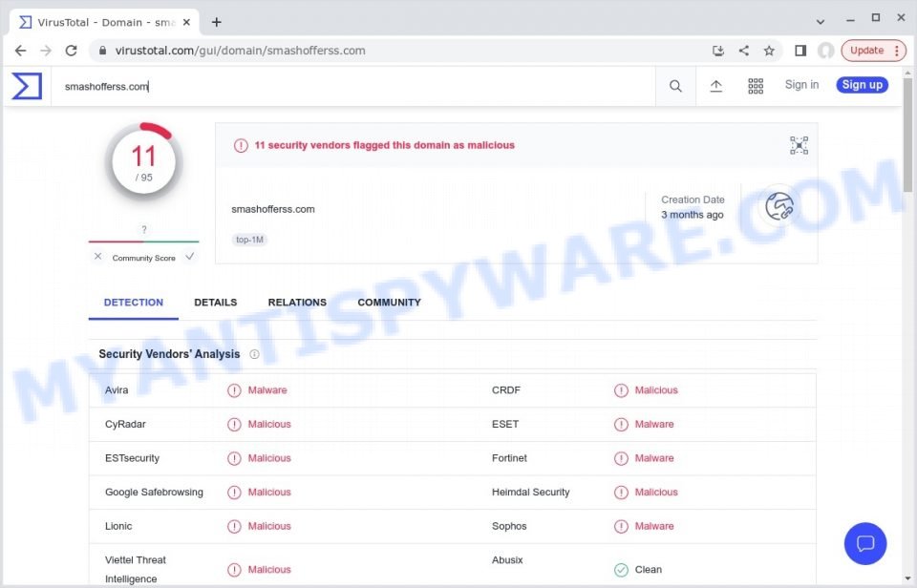Click the VirusTotal logo icon

[27, 86]
